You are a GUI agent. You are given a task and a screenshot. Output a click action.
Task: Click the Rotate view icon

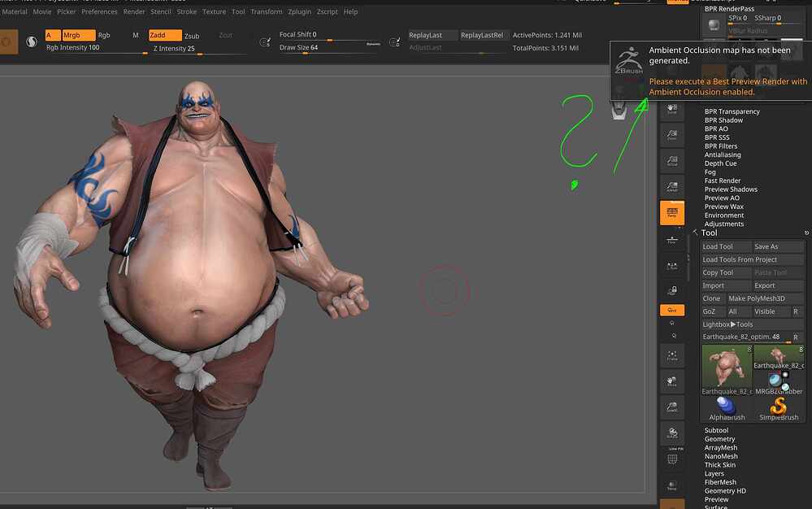point(671,433)
